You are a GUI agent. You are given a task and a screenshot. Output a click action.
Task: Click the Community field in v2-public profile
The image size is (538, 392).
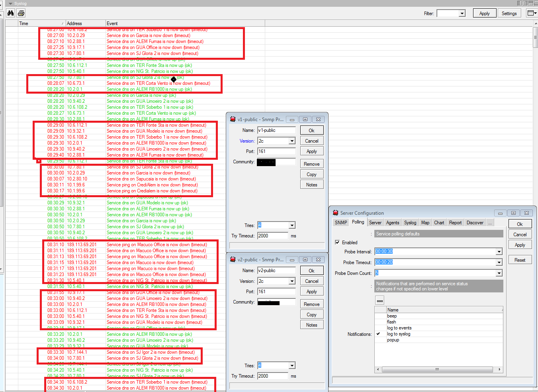coord(276,302)
